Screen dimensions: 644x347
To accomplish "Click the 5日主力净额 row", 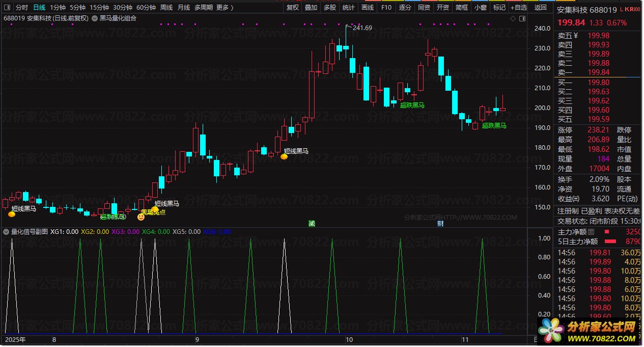I will pyautogui.click(x=599, y=242).
